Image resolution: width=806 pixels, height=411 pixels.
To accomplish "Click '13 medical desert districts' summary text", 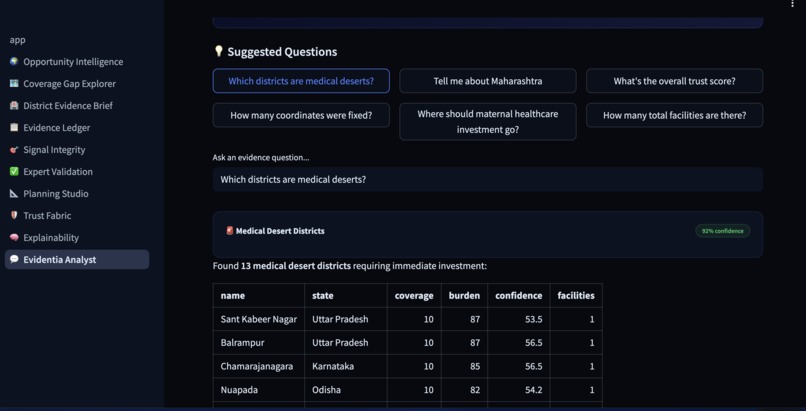I will pos(296,266).
